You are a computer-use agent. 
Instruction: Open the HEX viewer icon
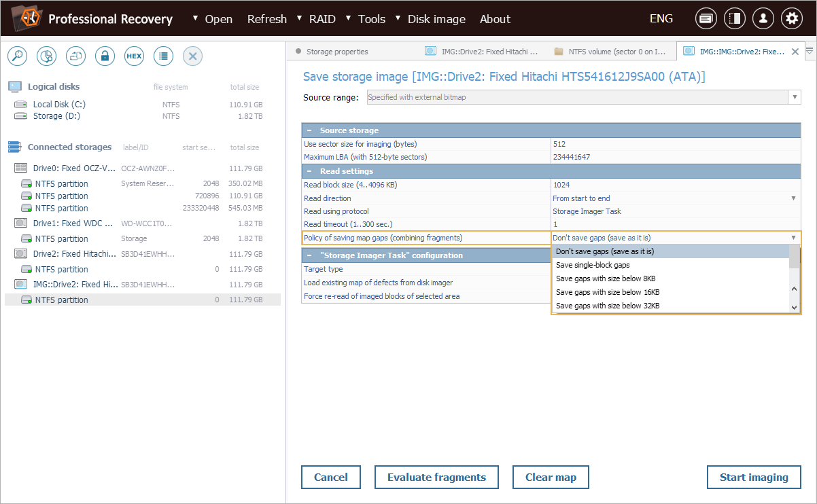coord(134,56)
